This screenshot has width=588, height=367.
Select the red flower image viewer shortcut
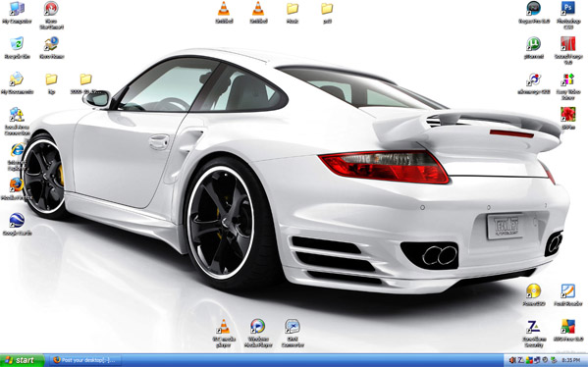567,118
